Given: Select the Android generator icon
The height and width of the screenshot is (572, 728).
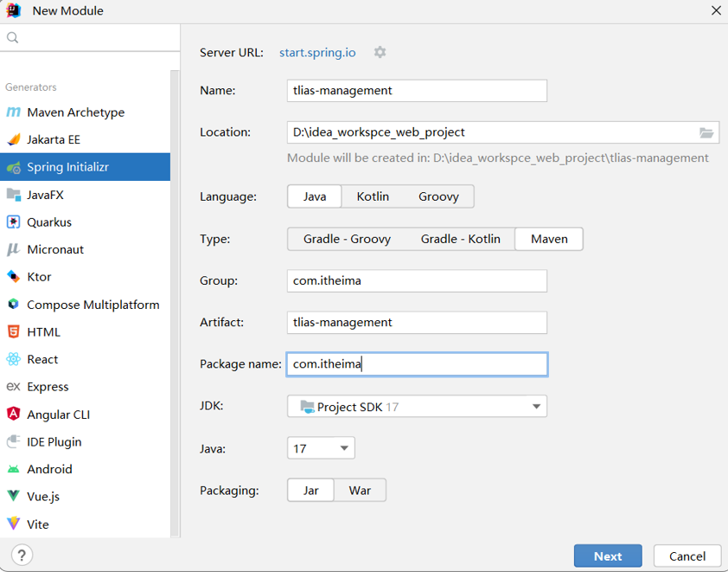Looking at the screenshot, I should (x=13, y=469).
